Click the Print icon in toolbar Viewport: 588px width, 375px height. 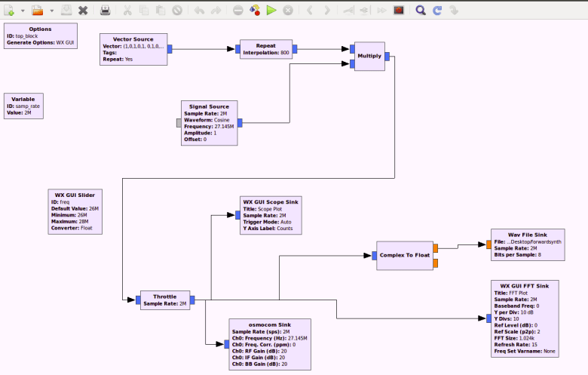tap(106, 11)
